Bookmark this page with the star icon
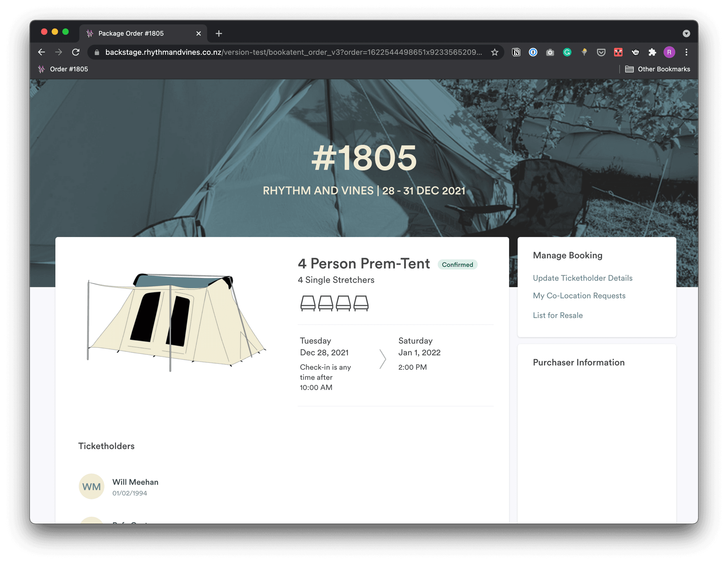Image resolution: width=728 pixels, height=563 pixels. pyautogui.click(x=494, y=52)
